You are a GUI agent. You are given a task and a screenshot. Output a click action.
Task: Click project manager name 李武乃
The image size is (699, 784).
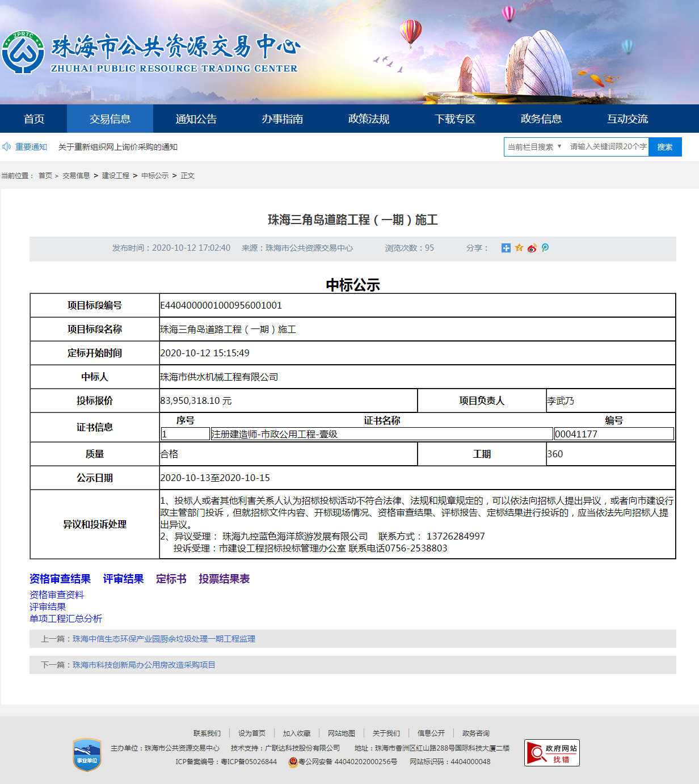(x=561, y=401)
